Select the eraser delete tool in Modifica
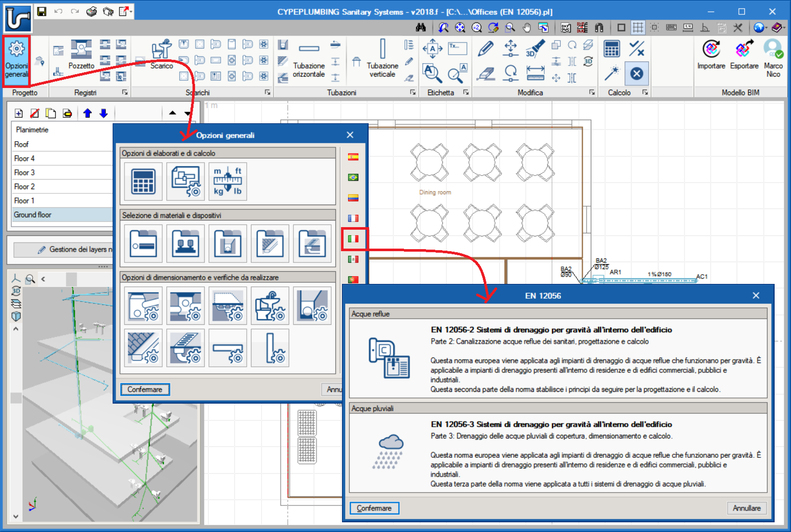Screen dimensions: 791x532 click(x=485, y=74)
